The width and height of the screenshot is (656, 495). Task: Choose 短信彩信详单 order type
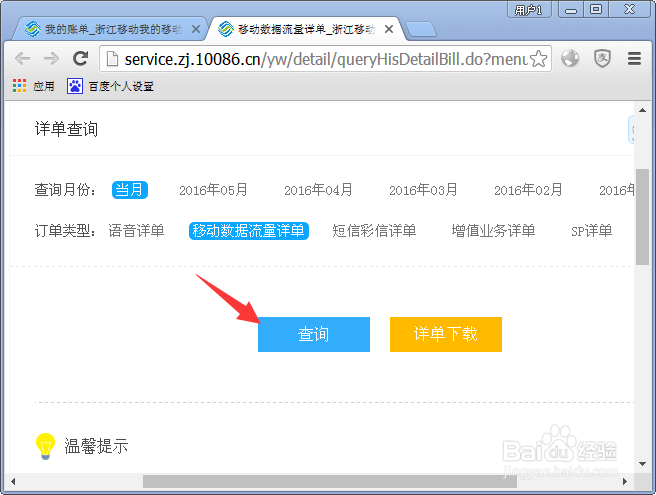click(374, 231)
